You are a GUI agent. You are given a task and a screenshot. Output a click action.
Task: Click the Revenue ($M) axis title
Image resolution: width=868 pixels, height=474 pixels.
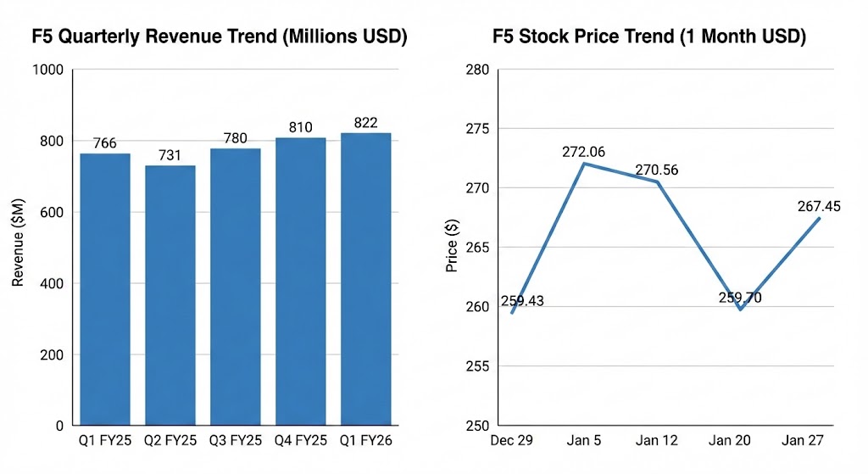click(x=18, y=248)
